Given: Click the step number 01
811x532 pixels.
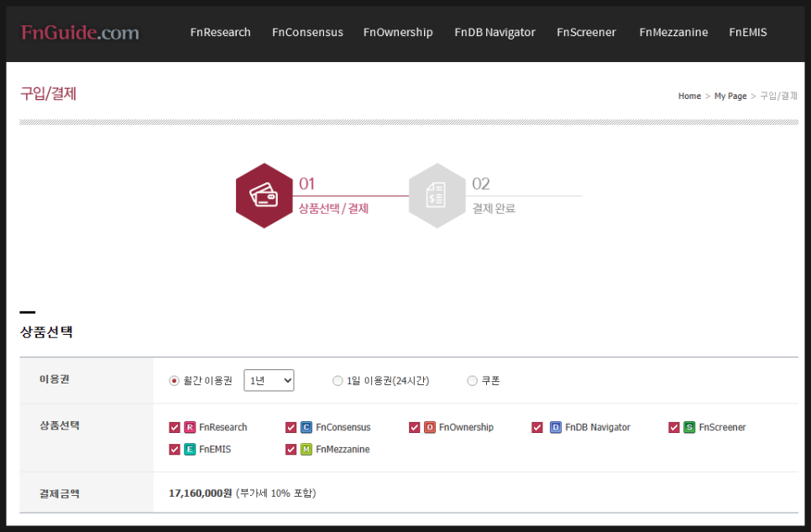Looking at the screenshot, I should [x=306, y=184].
